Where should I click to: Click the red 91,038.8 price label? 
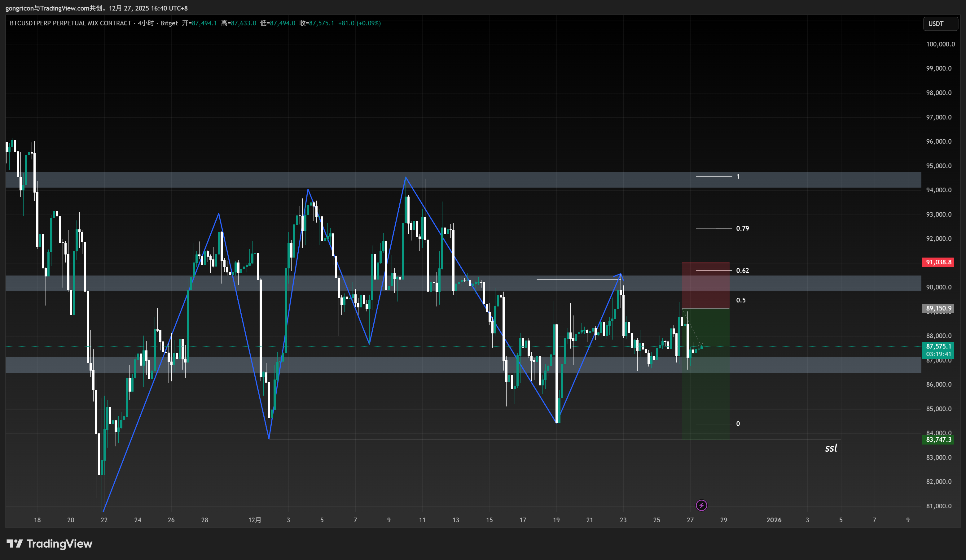pyautogui.click(x=938, y=263)
